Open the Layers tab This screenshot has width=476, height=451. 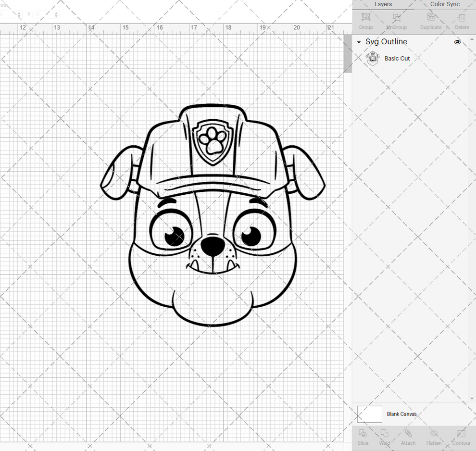tap(383, 4)
